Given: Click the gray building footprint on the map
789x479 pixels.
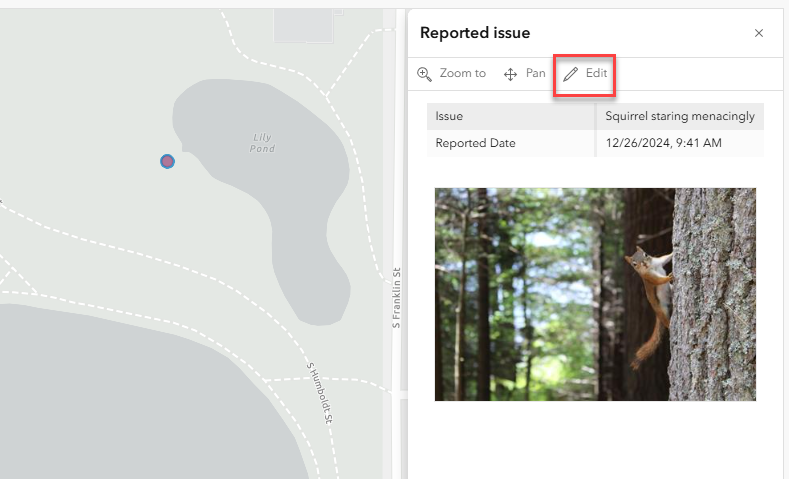Looking at the screenshot, I should [304, 23].
